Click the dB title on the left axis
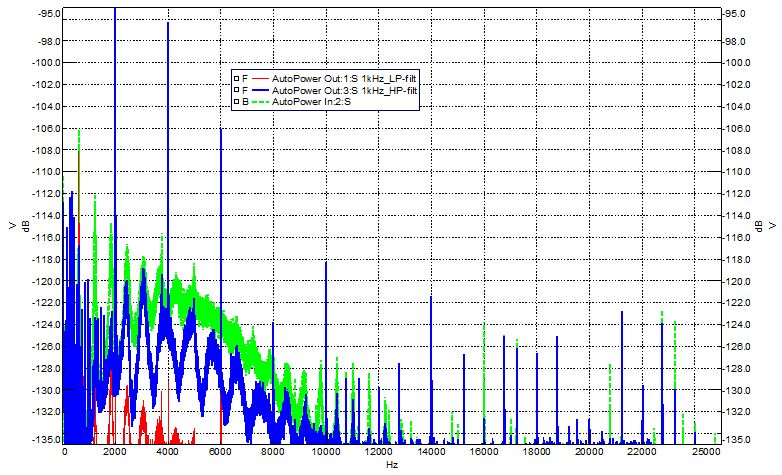 click(x=25, y=226)
